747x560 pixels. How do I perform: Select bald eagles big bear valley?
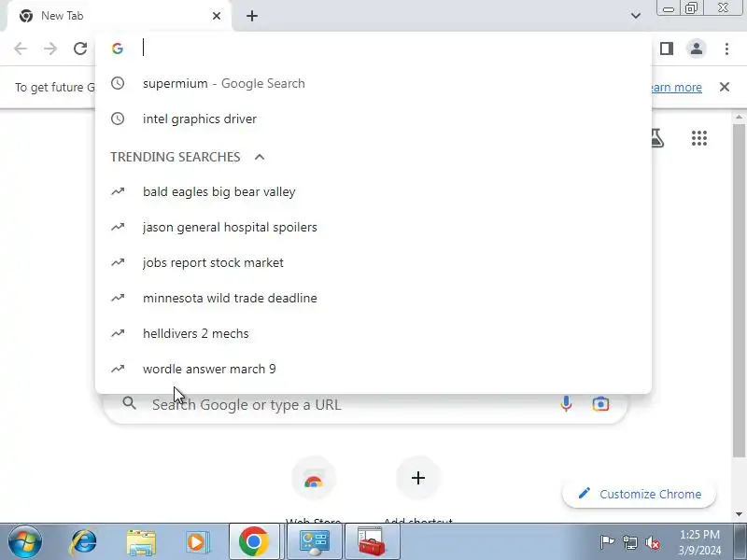373,192
